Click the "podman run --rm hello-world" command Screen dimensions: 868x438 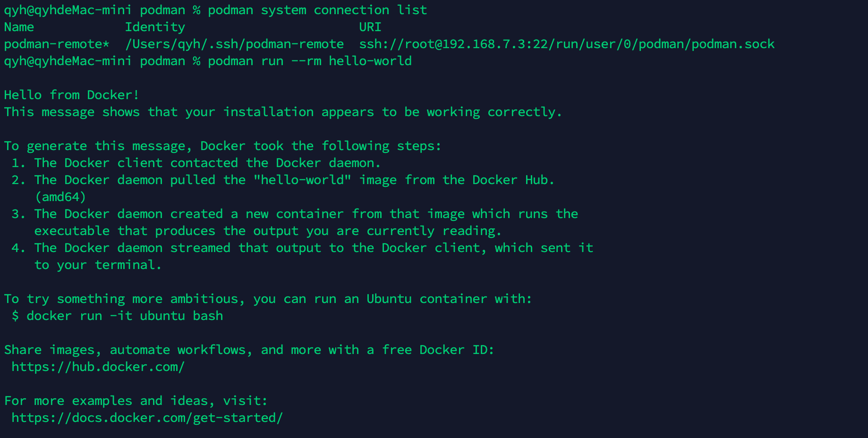[x=310, y=61]
